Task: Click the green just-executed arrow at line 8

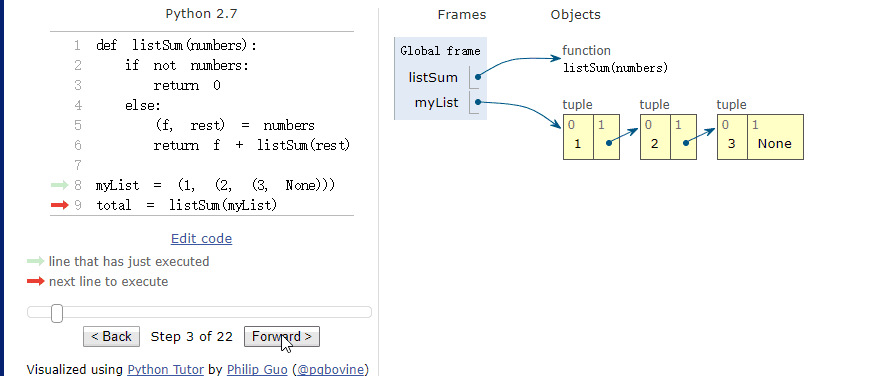Action: tap(59, 185)
